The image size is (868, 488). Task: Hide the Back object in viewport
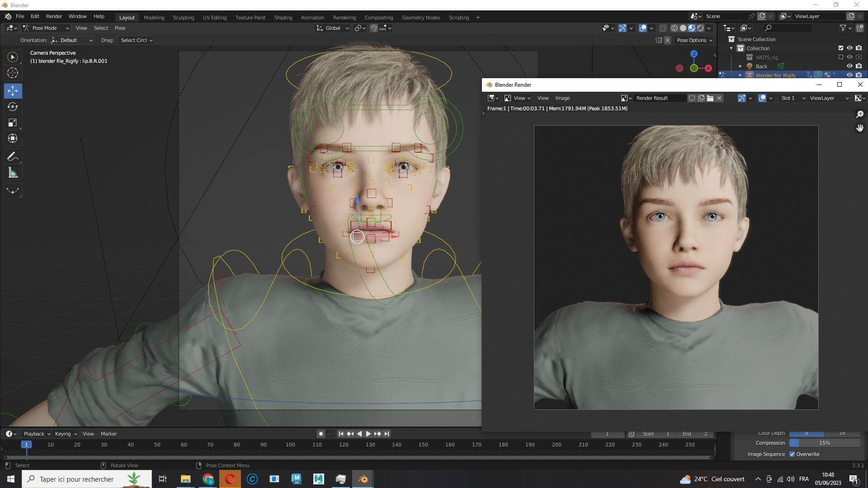pyautogui.click(x=849, y=66)
